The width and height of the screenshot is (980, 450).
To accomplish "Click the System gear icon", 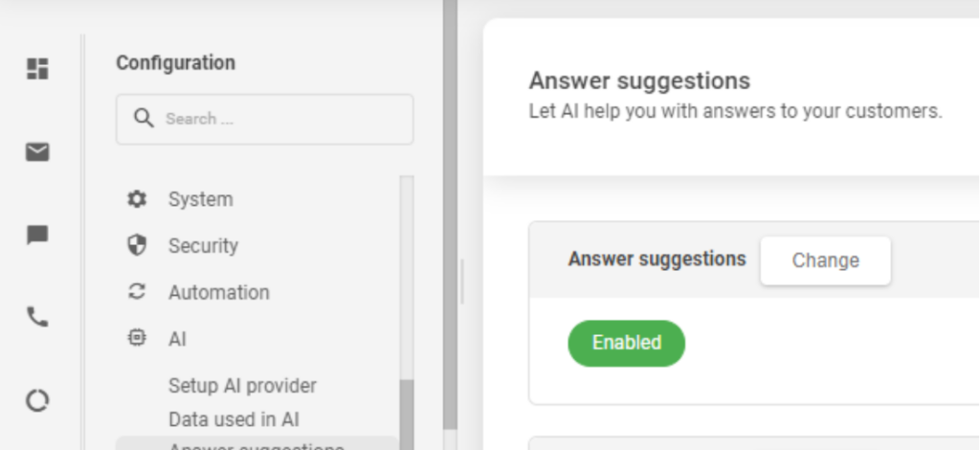I will click(x=137, y=199).
